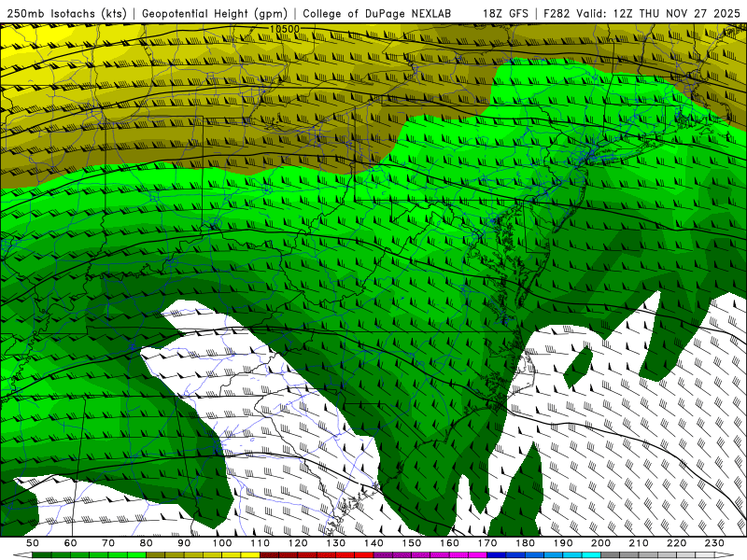Click the 110 value on the color scale

point(261,543)
